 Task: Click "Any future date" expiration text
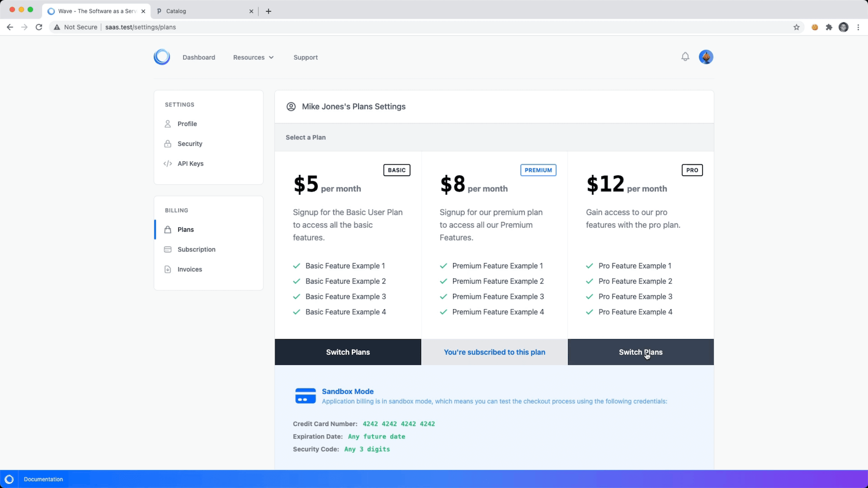(377, 436)
